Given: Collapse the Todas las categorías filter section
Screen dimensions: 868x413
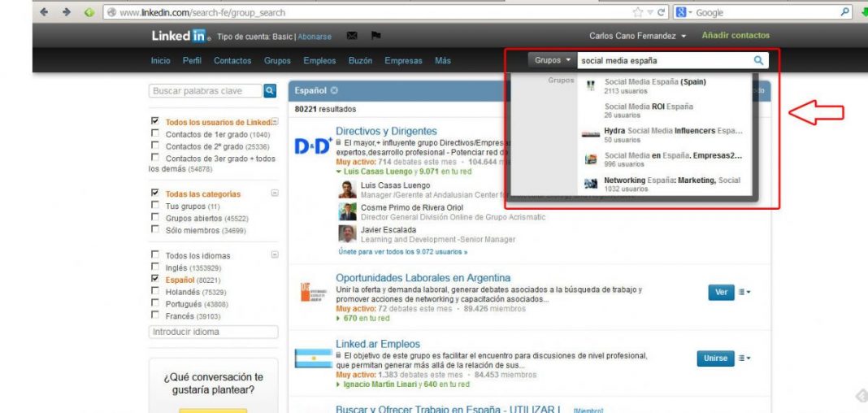Looking at the screenshot, I should click(x=274, y=193).
